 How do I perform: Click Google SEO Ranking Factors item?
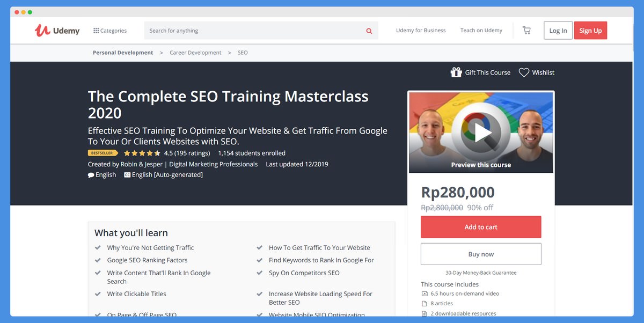point(147,260)
